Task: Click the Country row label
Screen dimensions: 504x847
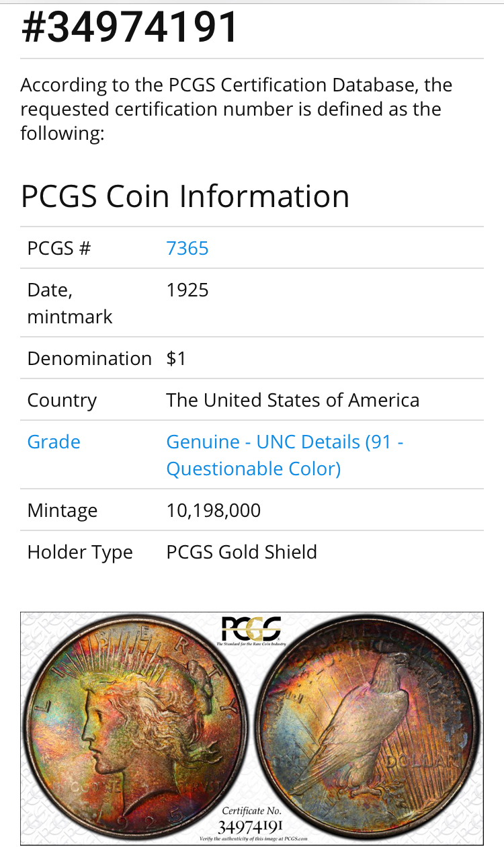Action: click(62, 400)
